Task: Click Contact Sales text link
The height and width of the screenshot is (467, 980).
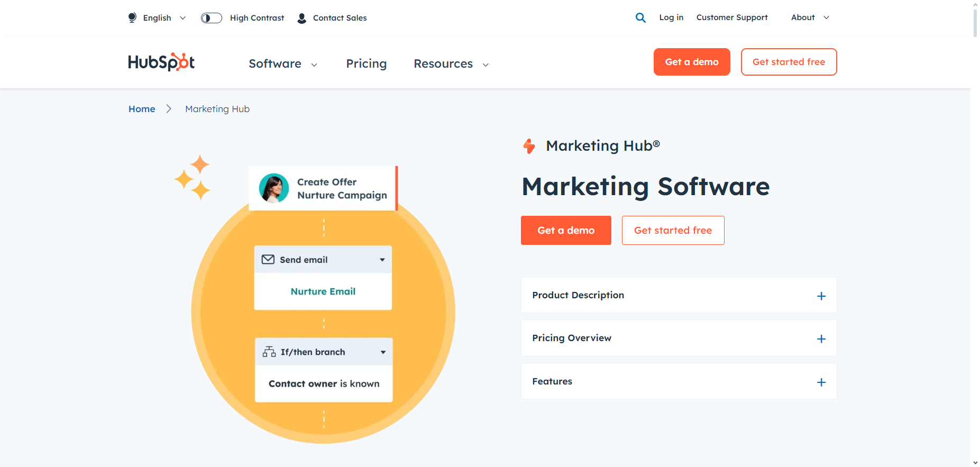Action: click(x=340, y=18)
